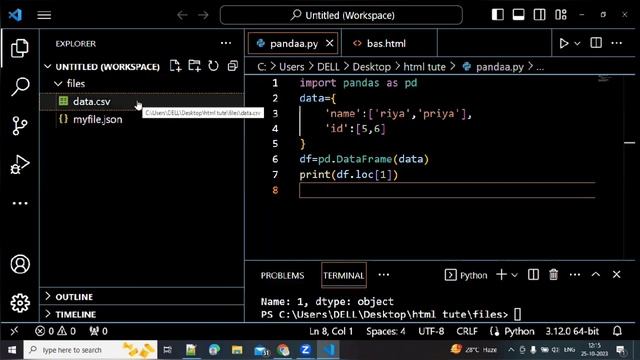Open Manage settings gear
The height and width of the screenshot is (360, 640).
tap(20, 303)
